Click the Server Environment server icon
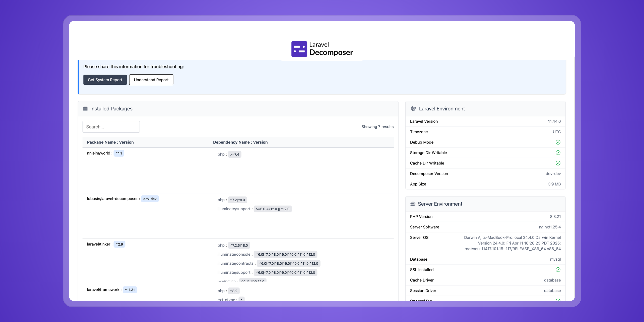The image size is (644, 322). tap(413, 204)
